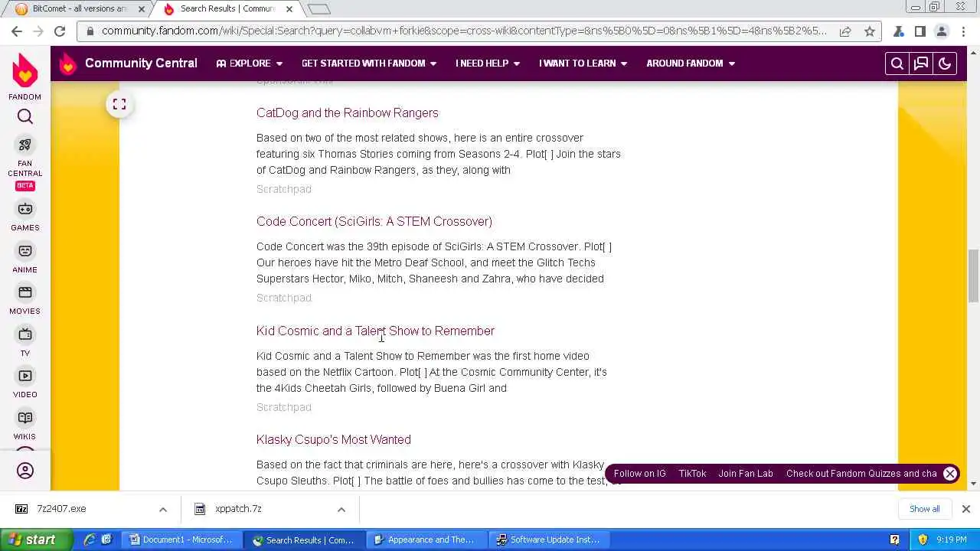Expand GET STARTED WITH FANDOM menu
Screen dimensions: 980x551
(x=369, y=64)
